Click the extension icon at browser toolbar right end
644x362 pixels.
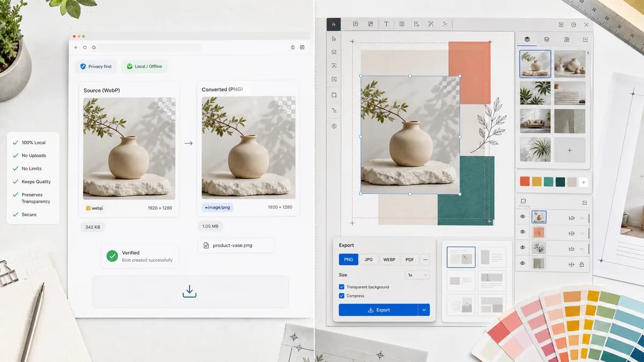tap(302, 47)
